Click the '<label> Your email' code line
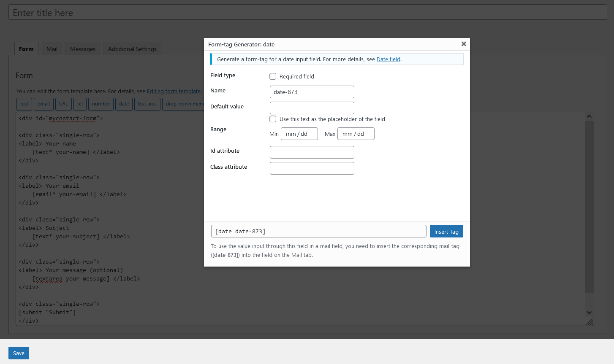The height and width of the screenshot is (364, 614). point(49,186)
